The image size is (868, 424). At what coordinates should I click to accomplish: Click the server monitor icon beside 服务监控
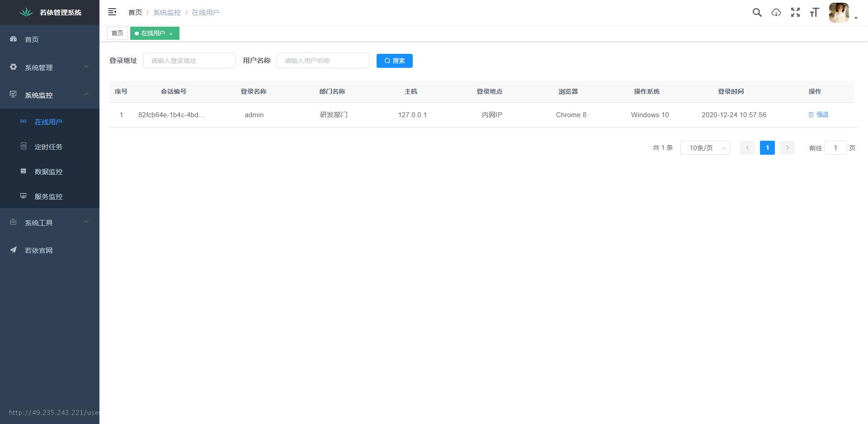pyautogui.click(x=24, y=196)
